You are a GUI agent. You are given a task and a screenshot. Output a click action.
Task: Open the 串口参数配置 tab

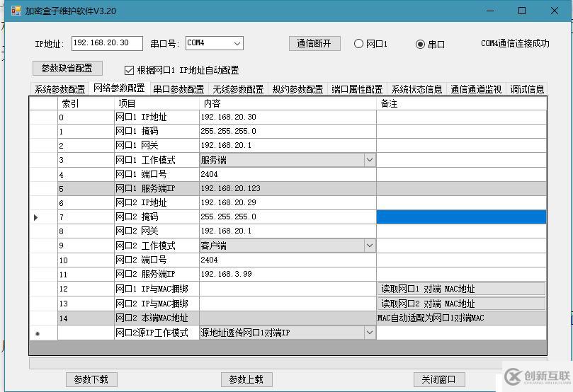click(x=178, y=89)
